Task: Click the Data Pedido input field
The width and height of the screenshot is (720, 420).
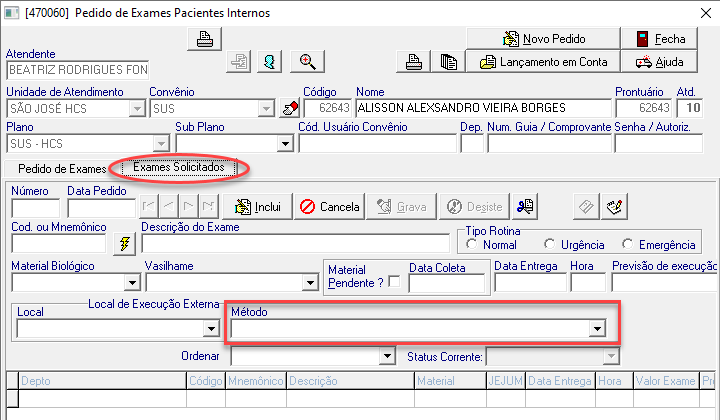Action: [101, 208]
